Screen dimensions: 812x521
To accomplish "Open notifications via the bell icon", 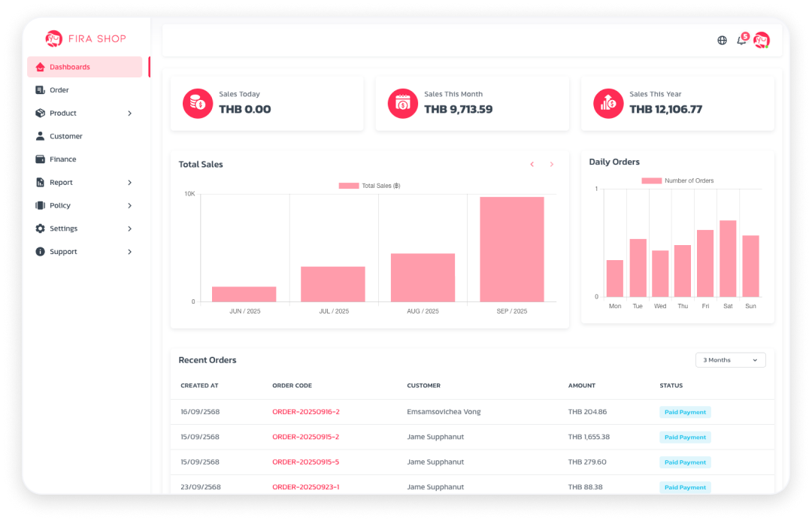I will click(741, 40).
